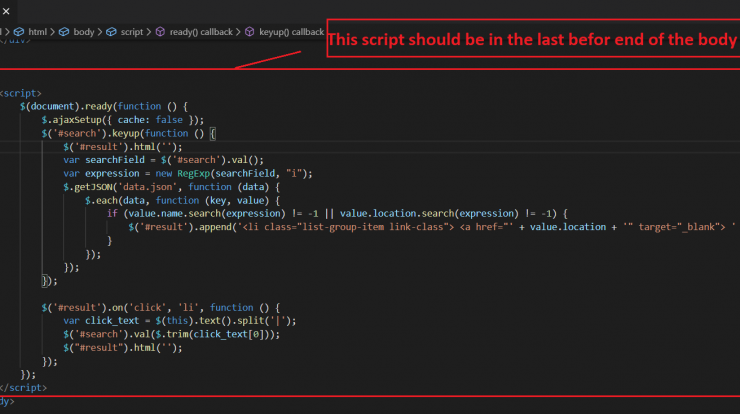Click the $.getJSON('data.json') line
740x414 pixels.
coord(172,187)
